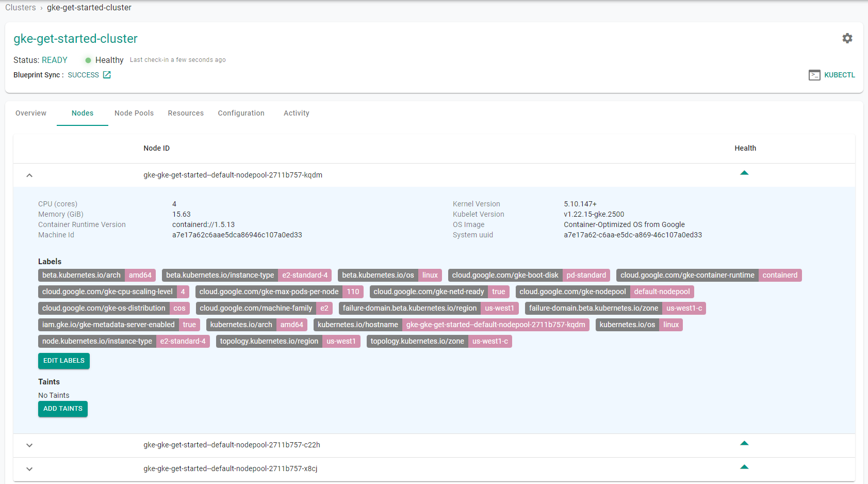Click the Node ID column header

click(x=156, y=148)
